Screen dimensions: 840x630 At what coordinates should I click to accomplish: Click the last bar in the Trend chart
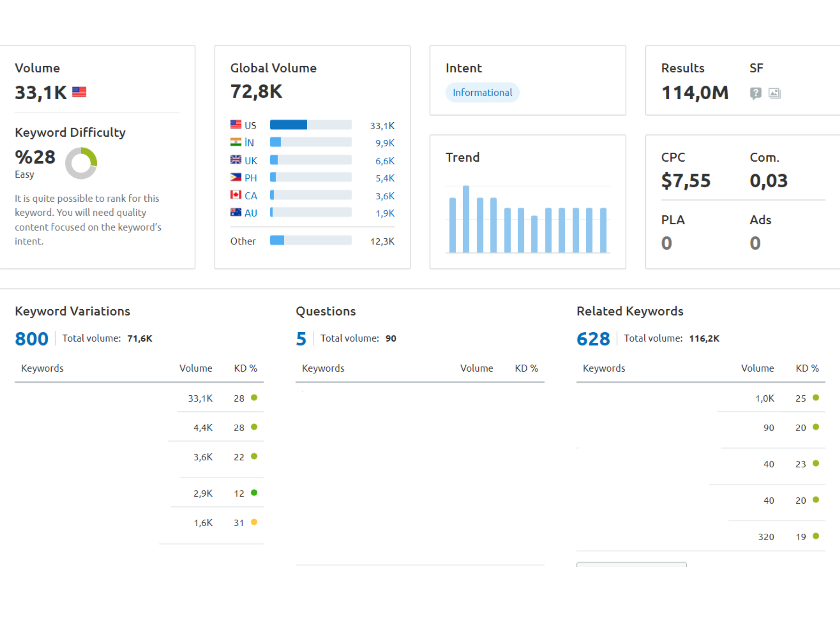pos(603,230)
